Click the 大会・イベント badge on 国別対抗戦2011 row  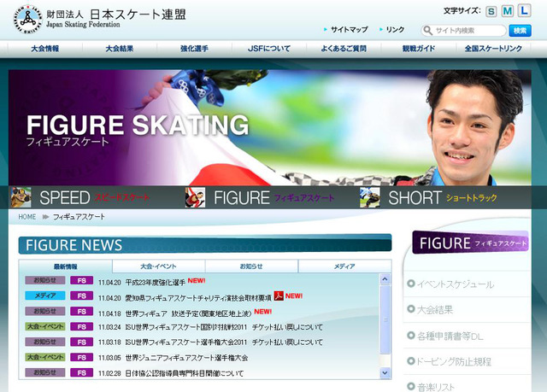(x=45, y=326)
